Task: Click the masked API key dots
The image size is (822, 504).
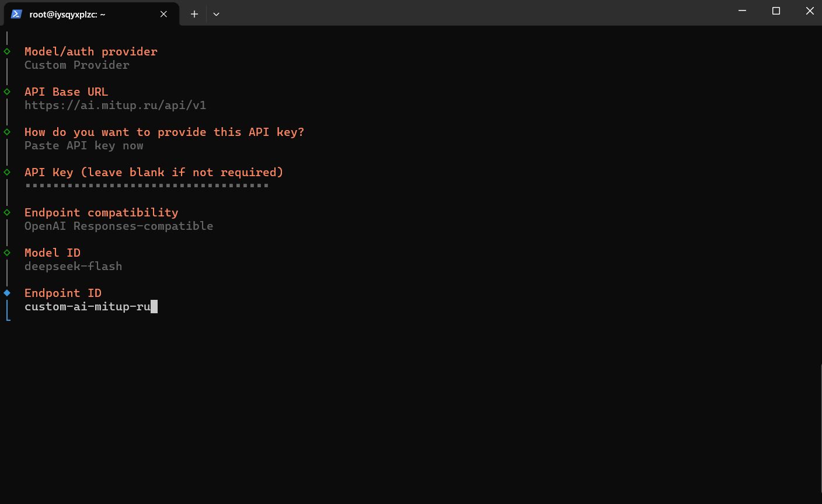Action: point(147,185)
